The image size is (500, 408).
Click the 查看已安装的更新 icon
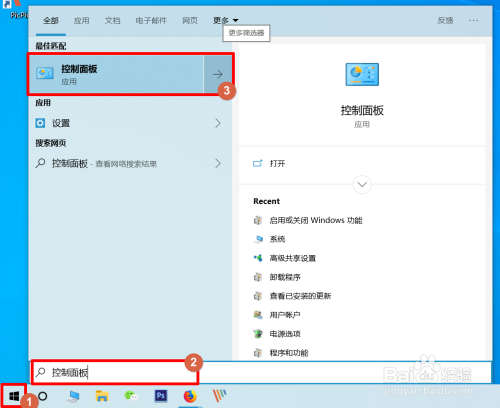tap(258, 296)
